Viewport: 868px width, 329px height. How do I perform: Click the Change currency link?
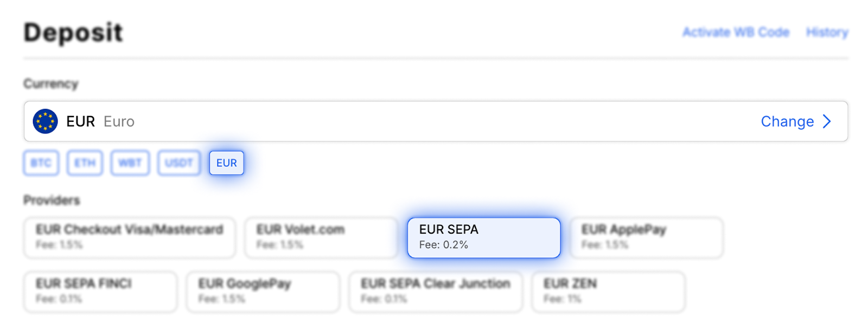(x=787, y=121)
